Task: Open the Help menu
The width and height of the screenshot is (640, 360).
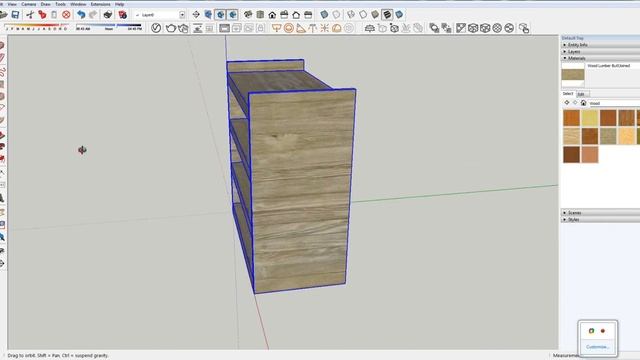Action: coord(120,4)
